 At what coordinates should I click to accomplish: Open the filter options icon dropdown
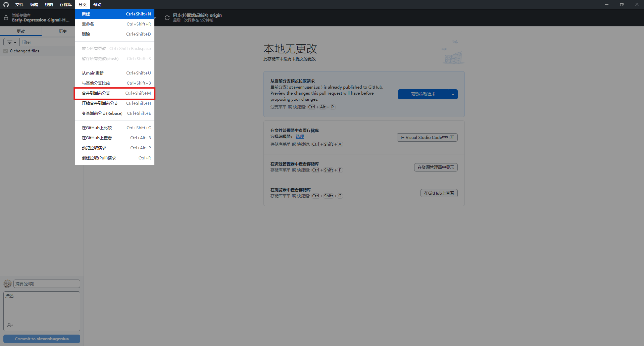[12, 42]
